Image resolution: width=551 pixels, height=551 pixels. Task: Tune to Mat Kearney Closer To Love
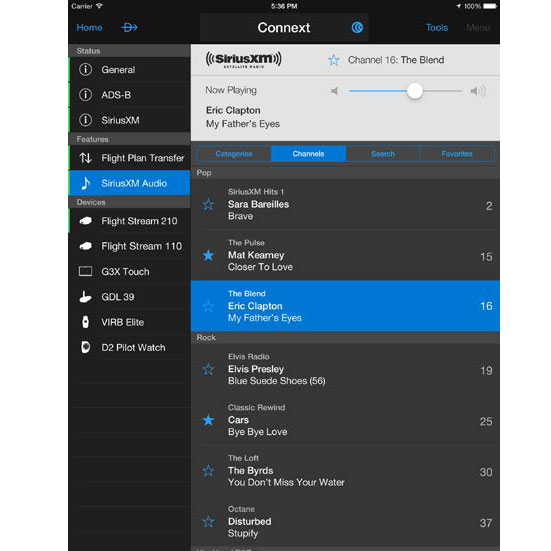tap(345, 255)
